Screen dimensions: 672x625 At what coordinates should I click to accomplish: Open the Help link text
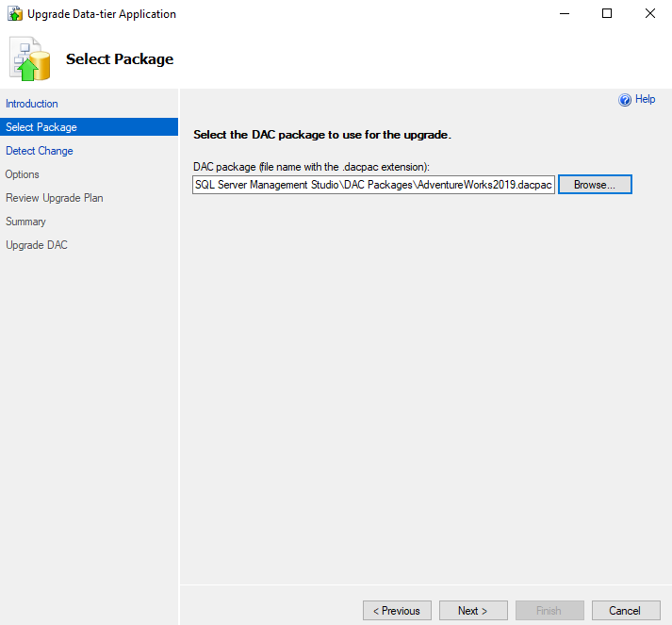point(645,99)
